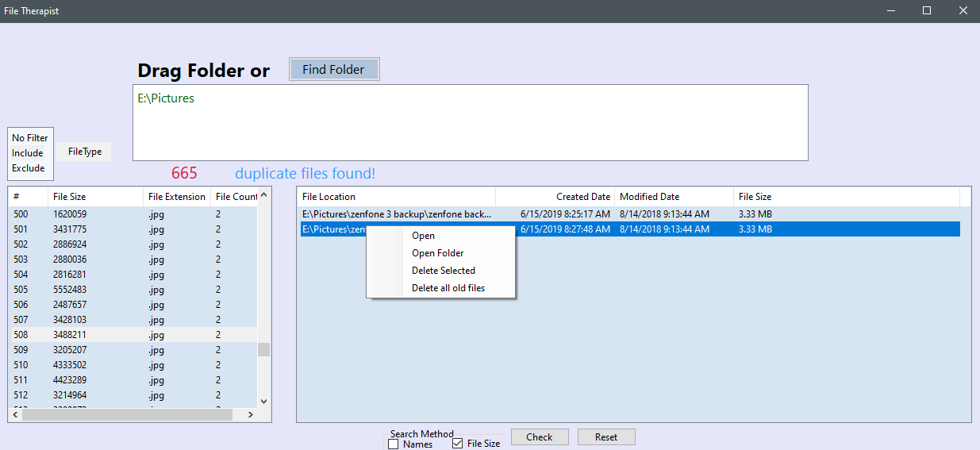Click the horizontal scrollbar left arrow
The height and width of the screenshot is (450, 980).
click(x=15, y=414)
